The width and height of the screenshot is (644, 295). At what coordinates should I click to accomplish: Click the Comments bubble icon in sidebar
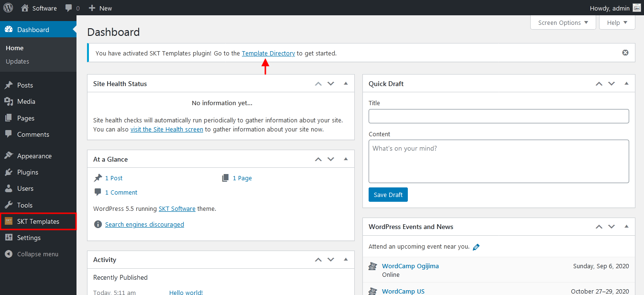click(x=9, y=134)
